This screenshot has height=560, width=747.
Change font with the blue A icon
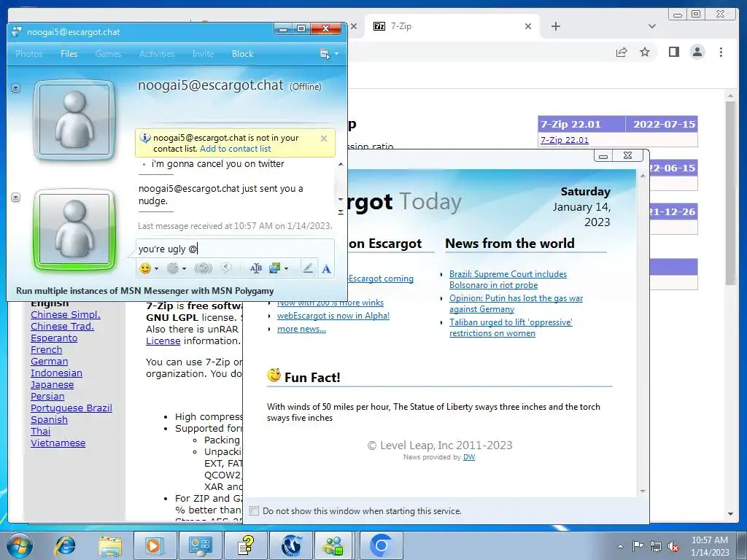[x=326, y=269]
